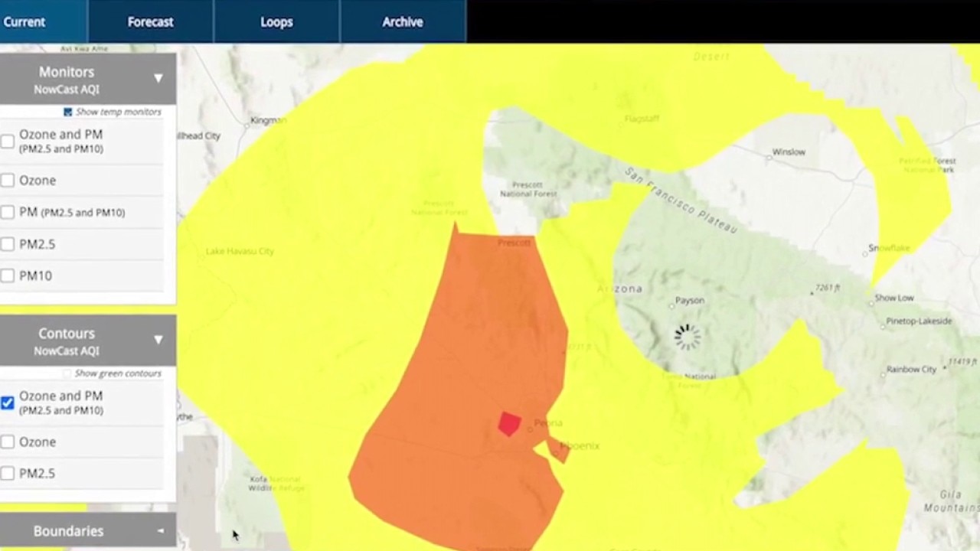The width and height of the screenshot is (980, 551).
Task: Collapse the Contours panel arrow
Action: click(158, 340)
